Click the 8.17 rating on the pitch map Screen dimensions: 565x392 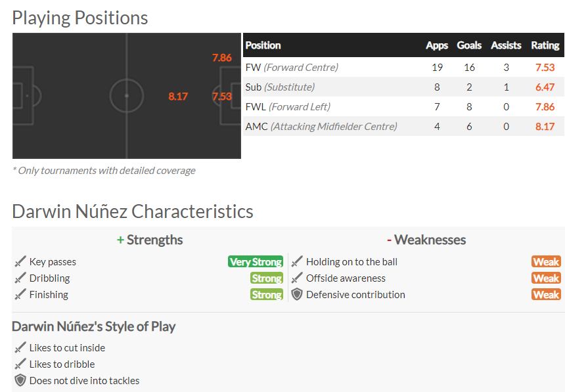[178, 97]
